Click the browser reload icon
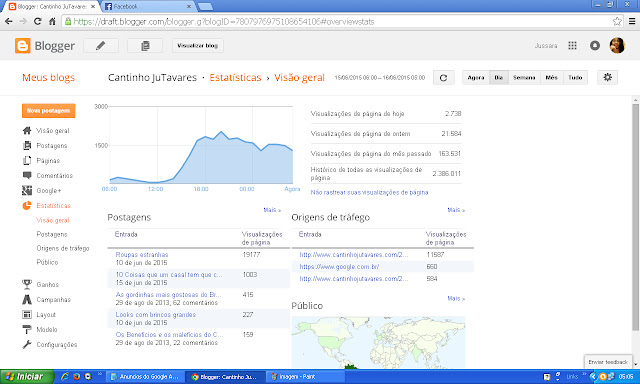The height and width of the screenshot is (384, 640). [38, 21]
